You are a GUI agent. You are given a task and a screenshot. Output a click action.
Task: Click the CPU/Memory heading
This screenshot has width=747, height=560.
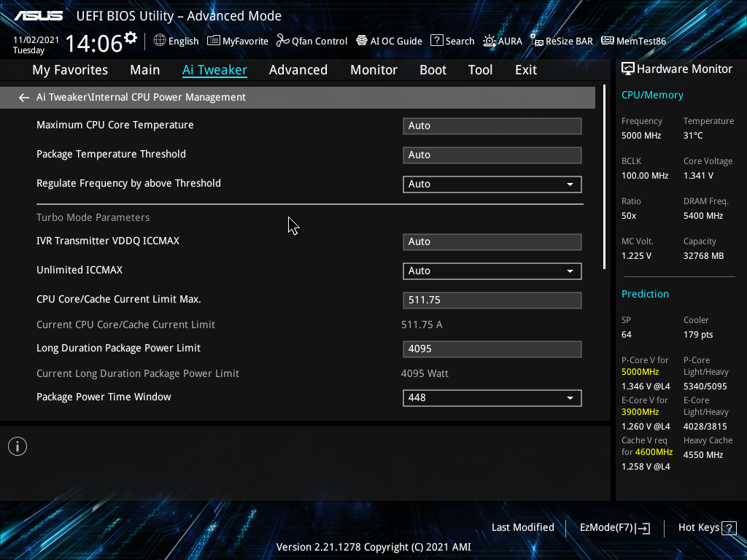point(652,95)
